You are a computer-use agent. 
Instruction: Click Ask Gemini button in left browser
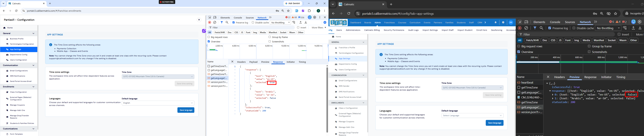point(293,3)
